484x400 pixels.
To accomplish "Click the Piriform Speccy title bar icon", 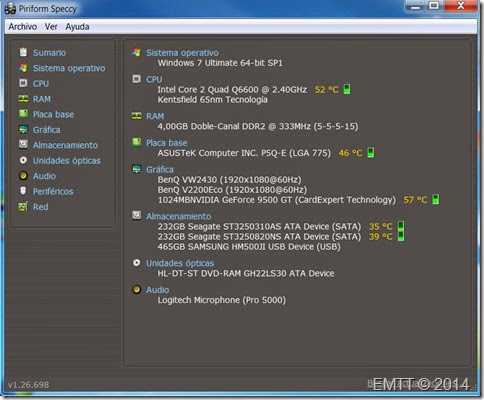I will click(x=10, y=9).
